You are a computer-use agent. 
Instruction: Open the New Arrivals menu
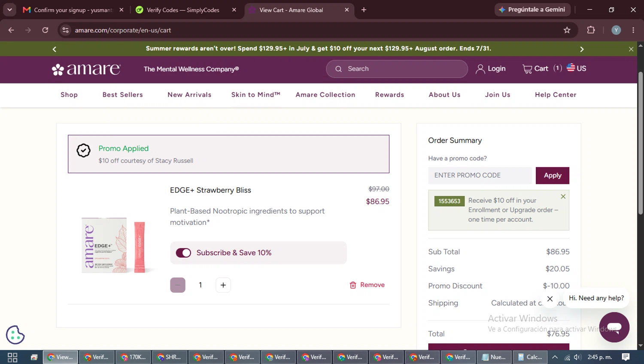189,95
